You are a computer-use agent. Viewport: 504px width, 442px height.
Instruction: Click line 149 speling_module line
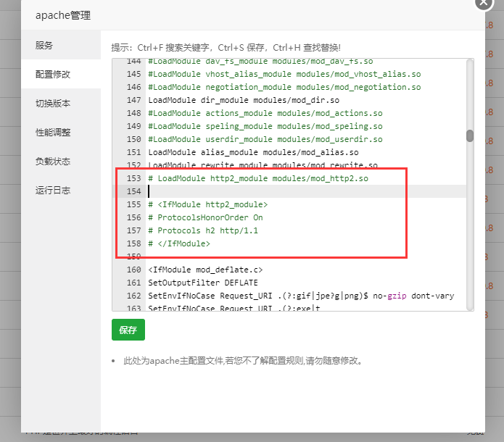click(x=265, y=126)
